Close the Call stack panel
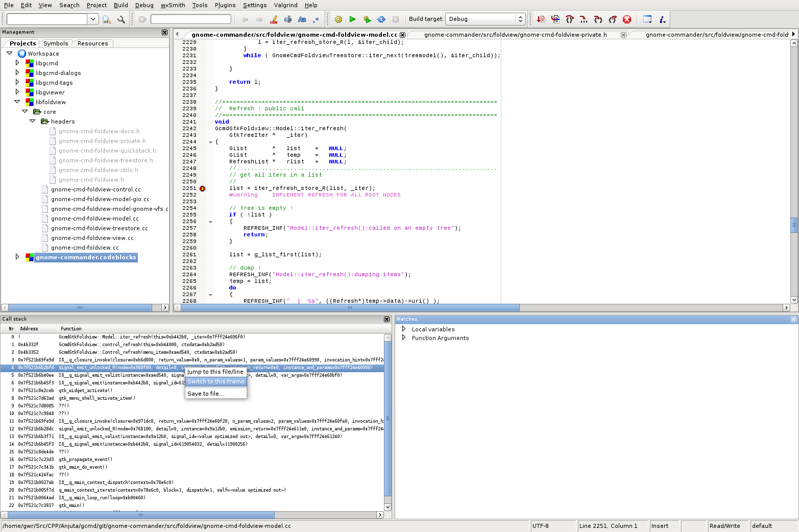The image size is (799, 532). (x=386, y=319)
